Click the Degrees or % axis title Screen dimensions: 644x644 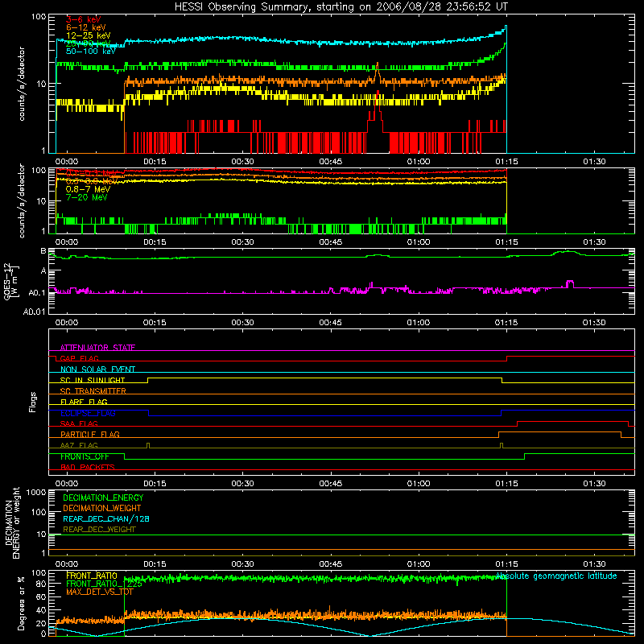click(21, 603)
